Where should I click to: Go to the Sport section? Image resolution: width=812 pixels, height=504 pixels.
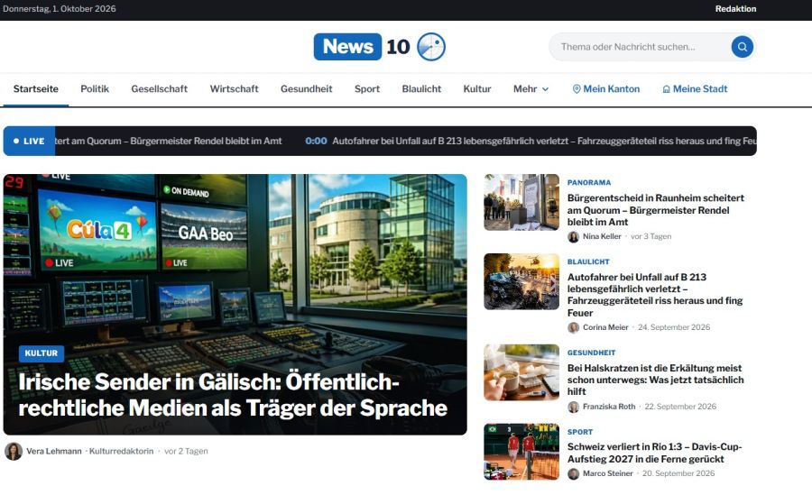click(x=367, y=89)
